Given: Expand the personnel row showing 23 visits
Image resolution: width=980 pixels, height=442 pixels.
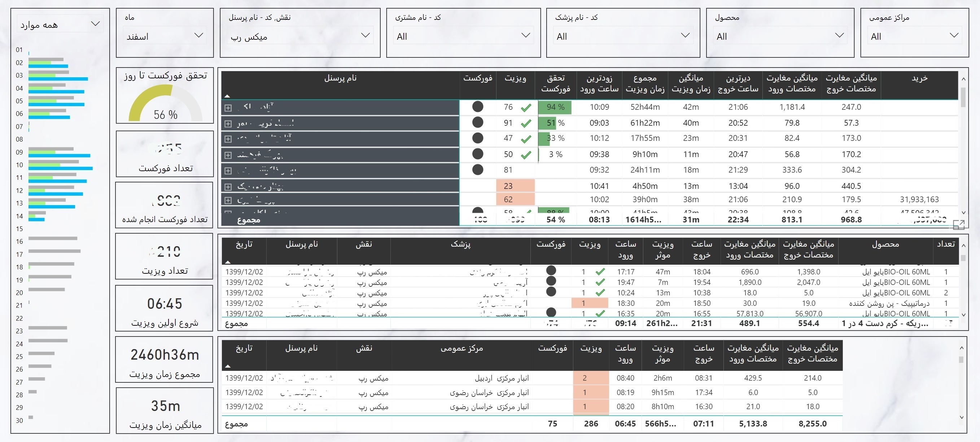Looking at the screenshot, I should click(x=228, y=187).
